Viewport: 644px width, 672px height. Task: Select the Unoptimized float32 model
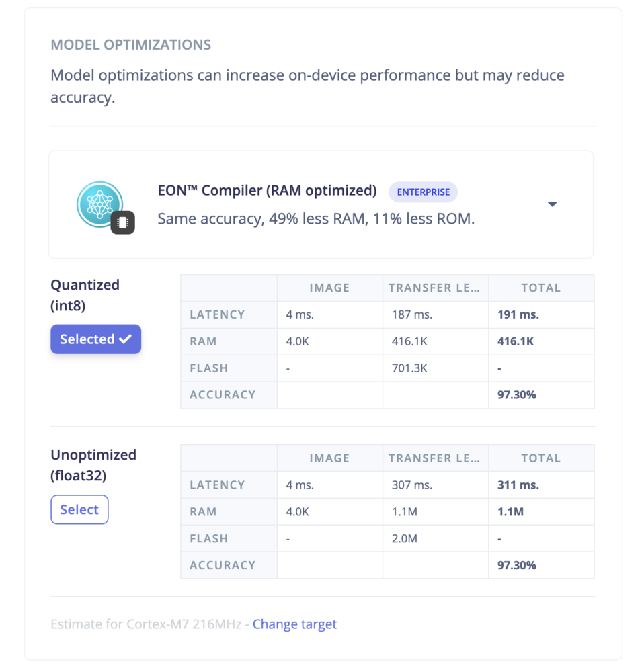click(x=79, y=509)
